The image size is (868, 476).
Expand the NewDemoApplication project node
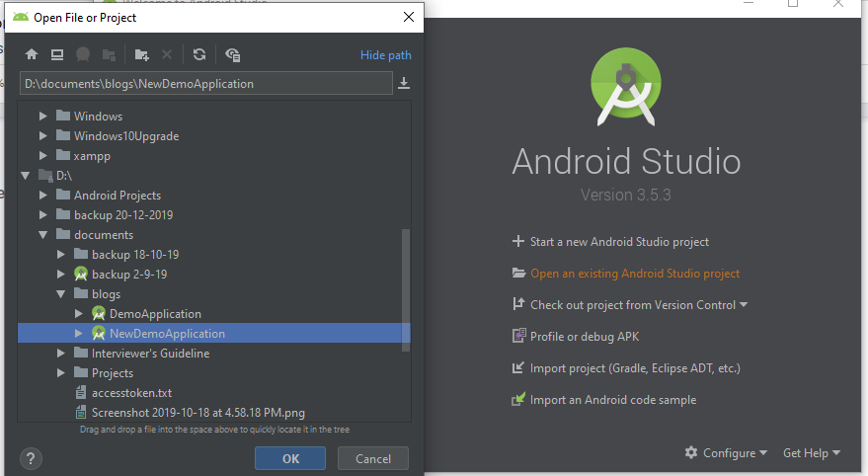[79, 333]
